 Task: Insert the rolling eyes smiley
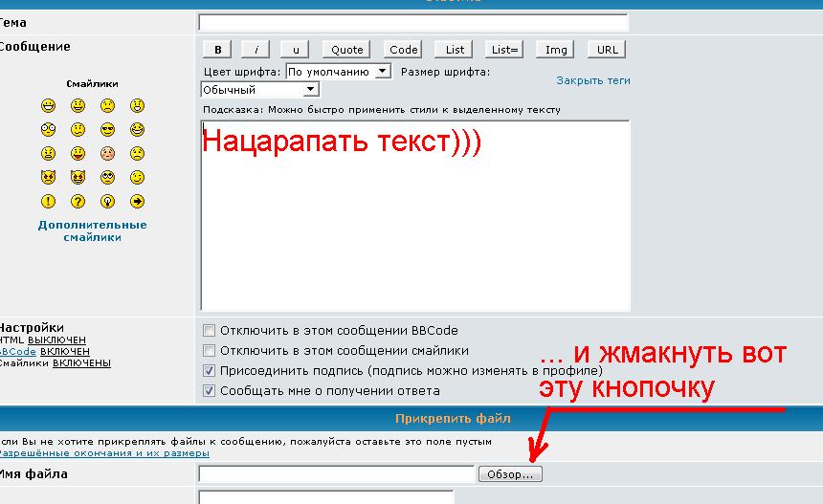pos(107,177)
